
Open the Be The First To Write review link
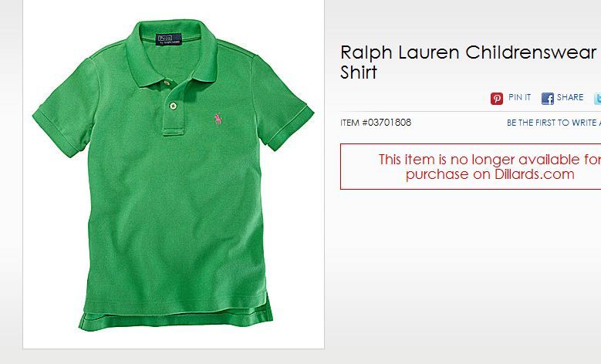[554, 123]
